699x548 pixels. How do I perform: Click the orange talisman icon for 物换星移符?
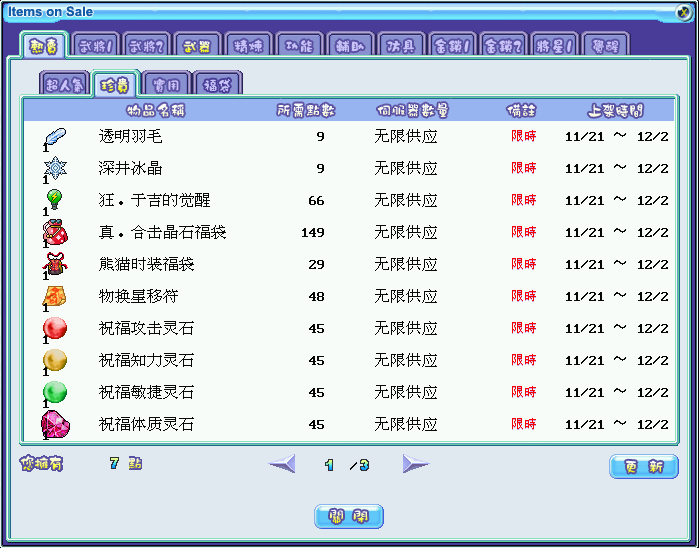click(x=54, y=297)
